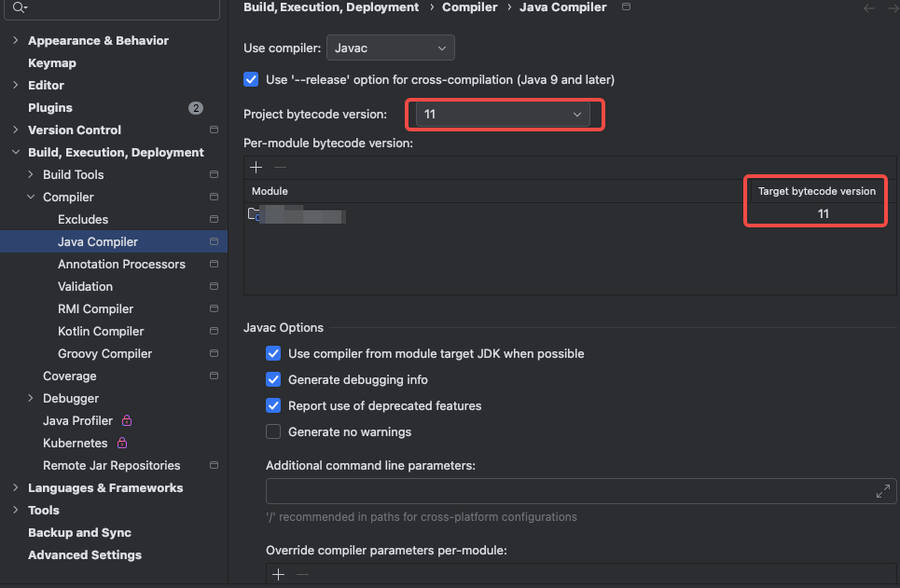The height and width of the screenshot is (588, 900).
Task: Open Kubernetes settings page
Action: coord(76,443)
